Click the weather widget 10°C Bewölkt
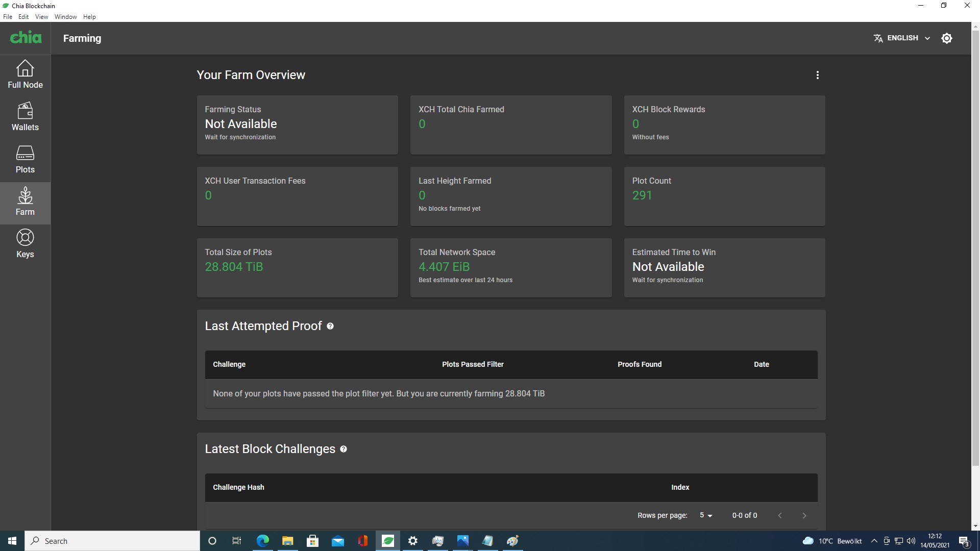 (832, 541)
